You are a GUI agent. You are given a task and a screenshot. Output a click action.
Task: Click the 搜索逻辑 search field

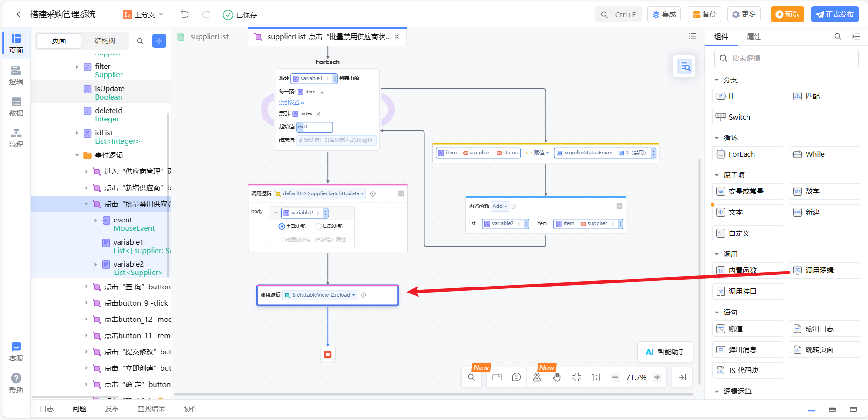787,59
